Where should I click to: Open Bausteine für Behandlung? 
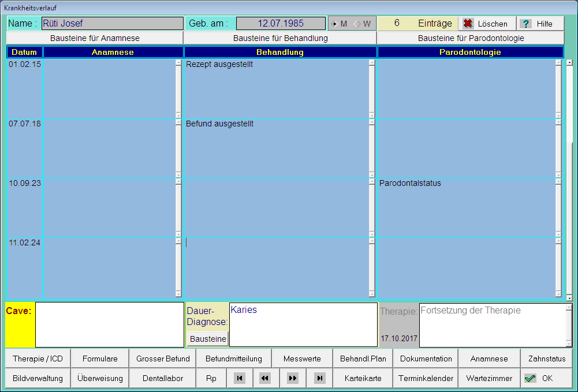pos(280,38)
